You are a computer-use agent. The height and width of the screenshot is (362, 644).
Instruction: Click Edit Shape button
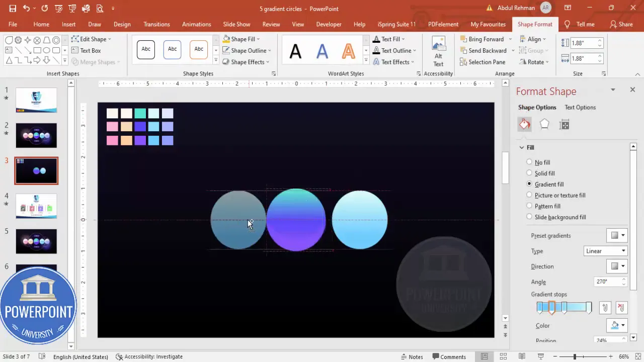92,39
